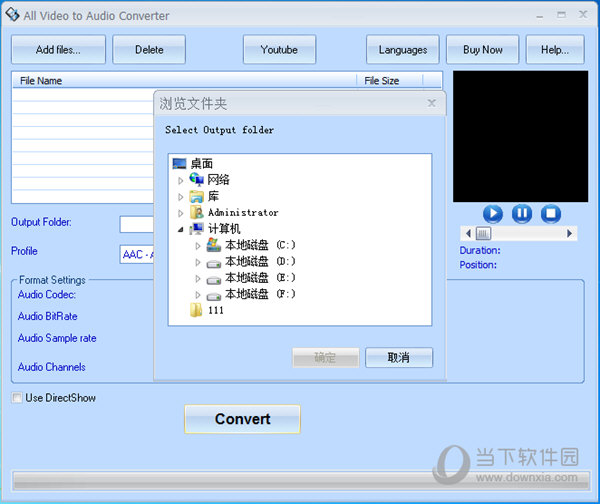The height and width of the screenshot is (504, 600).
Task: Expand the Administrator tree node
Action: click(x=181, y=213)
